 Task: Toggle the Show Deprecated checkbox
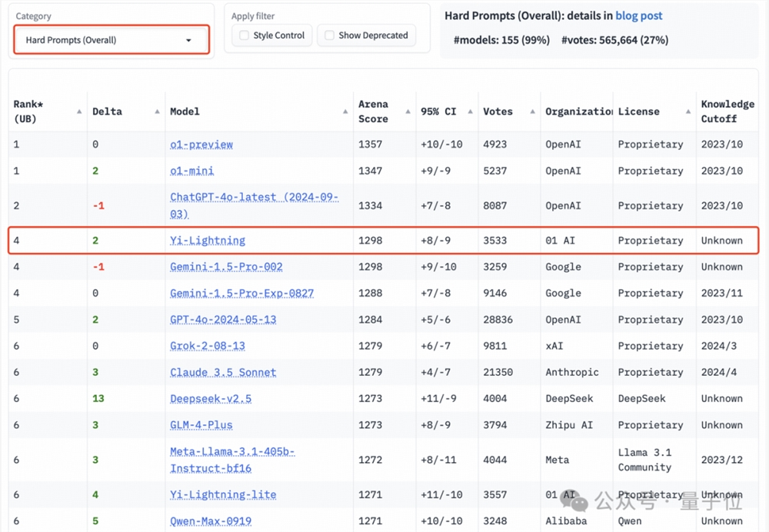point(330,35)
